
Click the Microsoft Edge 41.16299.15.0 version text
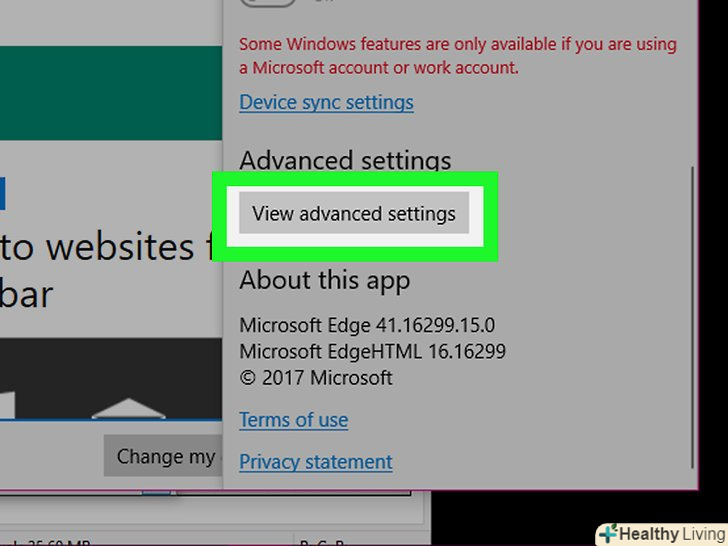367,325
